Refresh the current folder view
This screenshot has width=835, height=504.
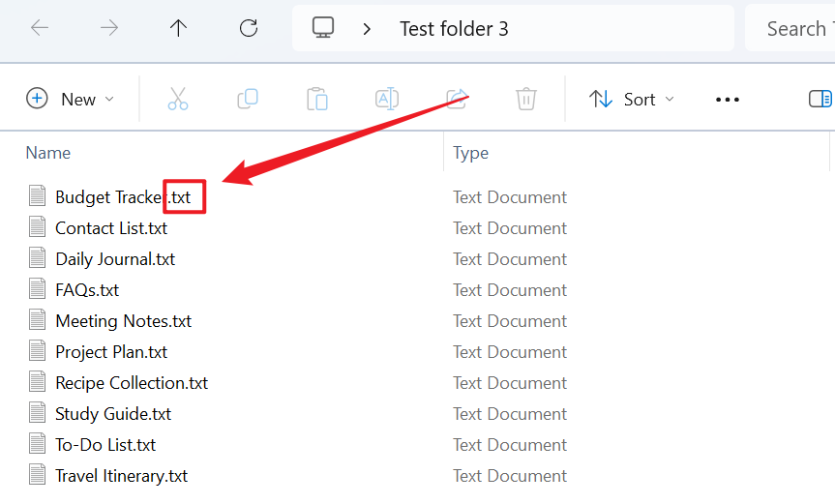(x=249, y=28)
